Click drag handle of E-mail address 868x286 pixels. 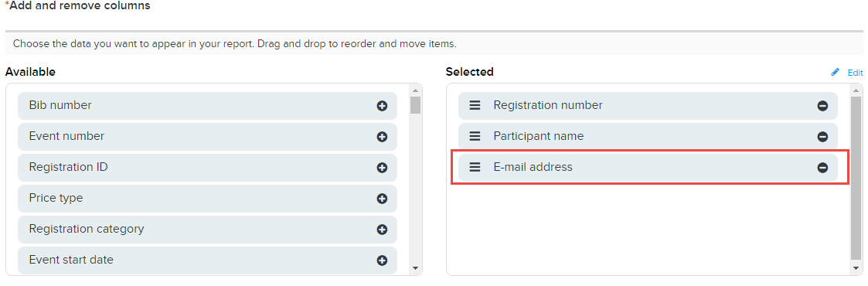pos(475,167)
